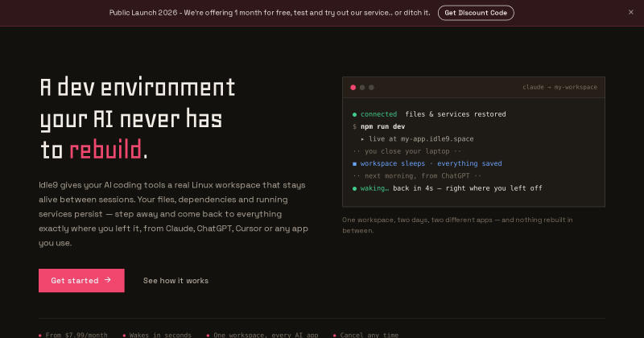Click the 'files & services restored' text

pyautogui.click(x=456, y=114)
